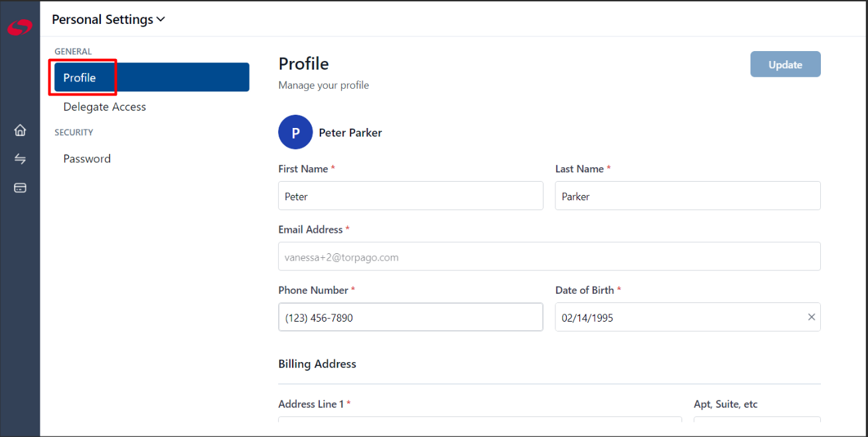Click the red company logo icon
868x437 pixels.
[20, 28]
